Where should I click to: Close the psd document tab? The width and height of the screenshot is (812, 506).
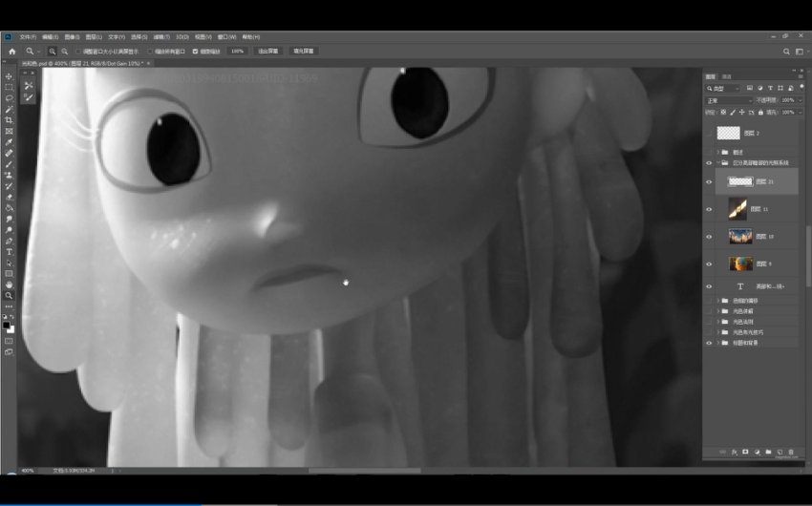(148, 63)
